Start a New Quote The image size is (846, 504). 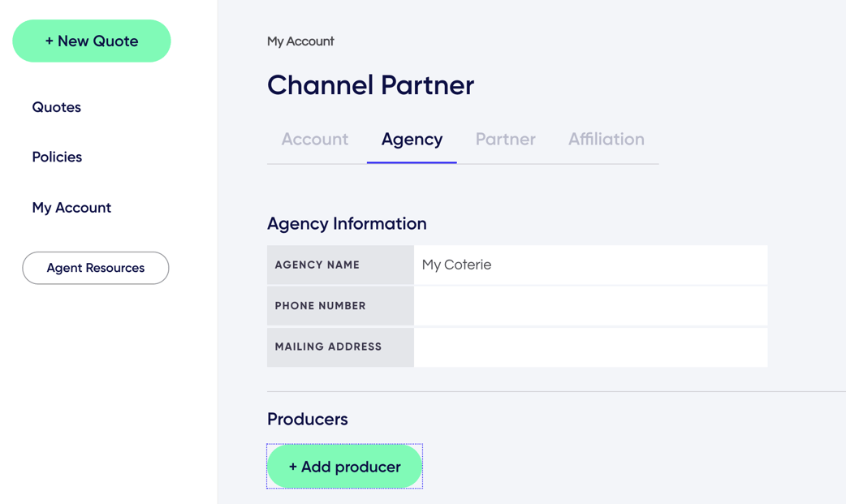point(91,41)
